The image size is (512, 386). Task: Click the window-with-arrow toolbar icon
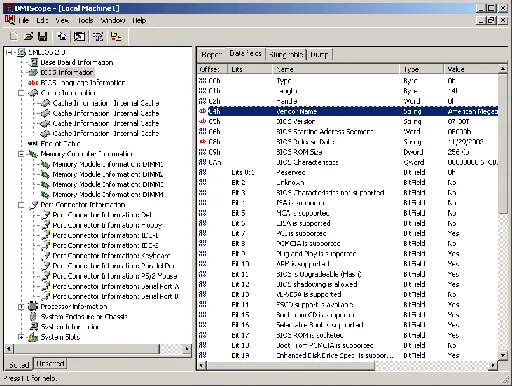[79, 36]
